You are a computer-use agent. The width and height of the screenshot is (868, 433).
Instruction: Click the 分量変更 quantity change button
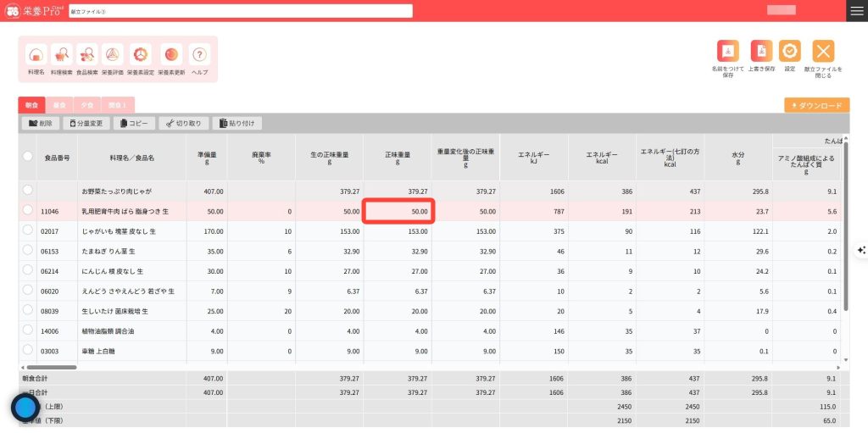click(x=85, y=124)
